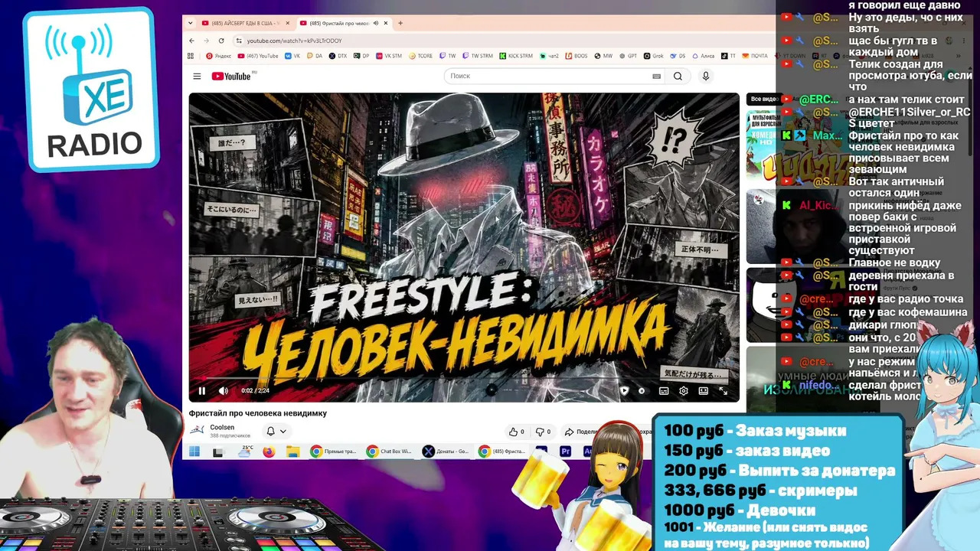Open the ПОЧТА bookmark
Viewport: 980px width, 551px height.
coord(755,56)
